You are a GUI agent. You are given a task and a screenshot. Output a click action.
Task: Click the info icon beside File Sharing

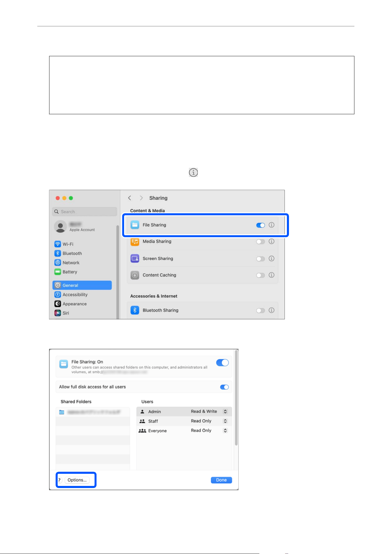271,225
